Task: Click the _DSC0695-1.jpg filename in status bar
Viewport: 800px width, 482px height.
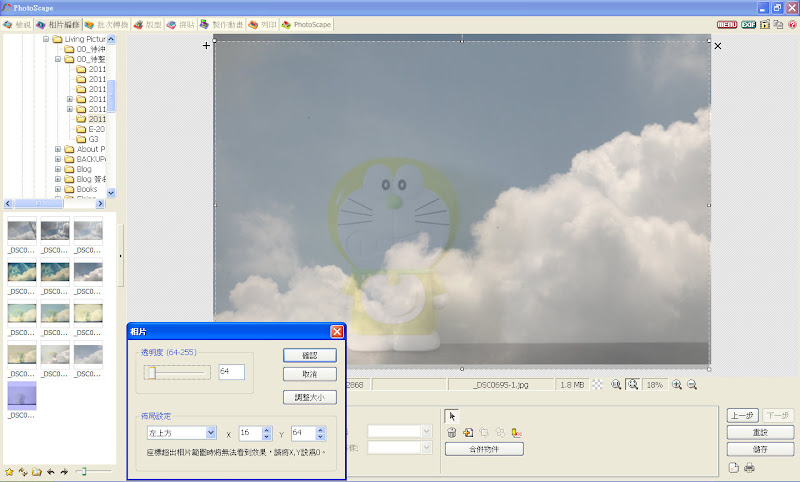Action: [501, 385]
